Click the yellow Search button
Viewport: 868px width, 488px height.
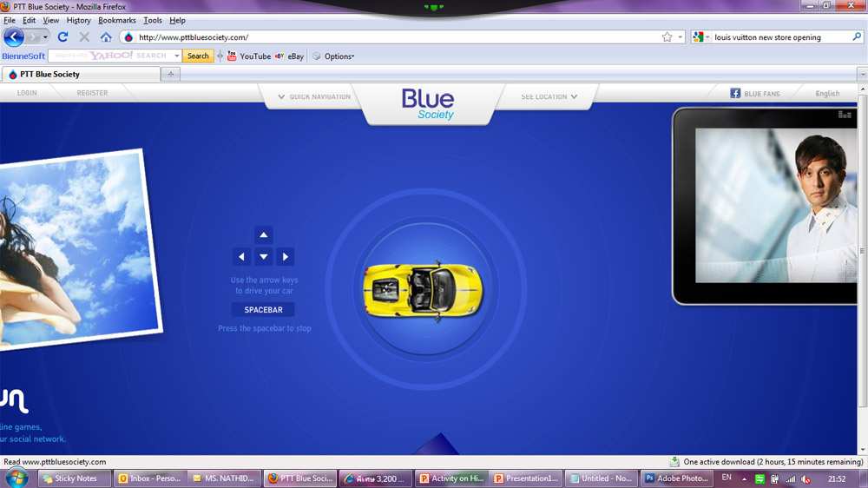[x=198, y=56]
